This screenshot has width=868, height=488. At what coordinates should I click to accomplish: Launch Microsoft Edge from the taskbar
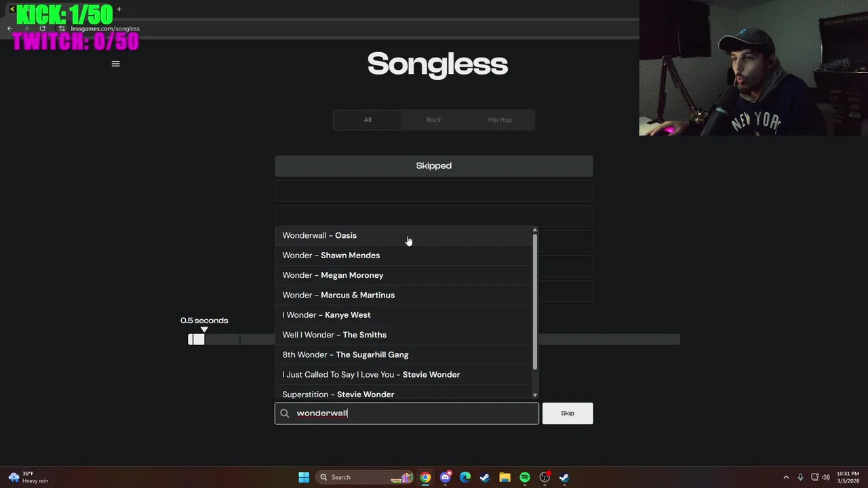(x=465, y=477)
